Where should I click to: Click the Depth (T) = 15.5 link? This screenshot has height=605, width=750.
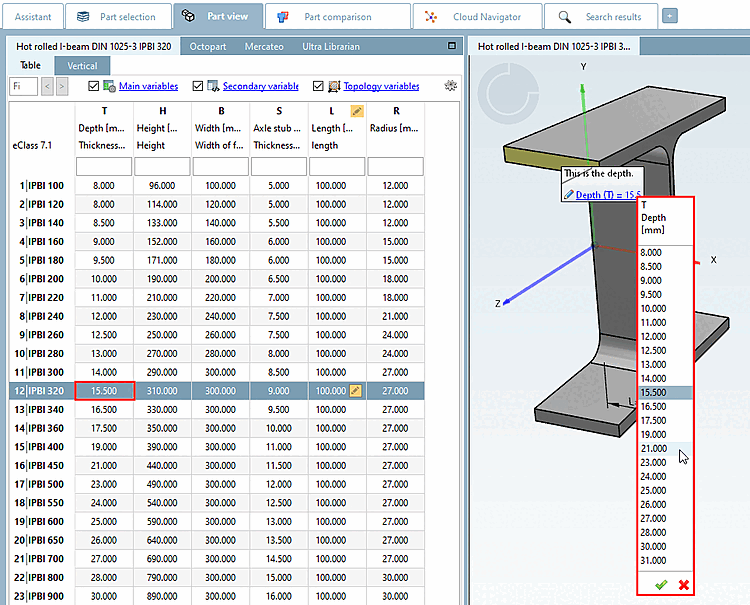tap(607, 195)
